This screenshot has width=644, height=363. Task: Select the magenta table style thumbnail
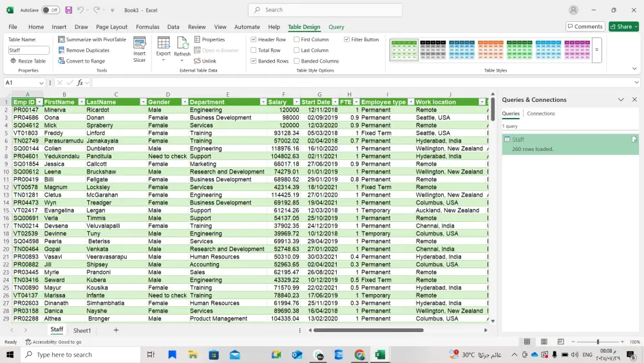tap(577, 50)
